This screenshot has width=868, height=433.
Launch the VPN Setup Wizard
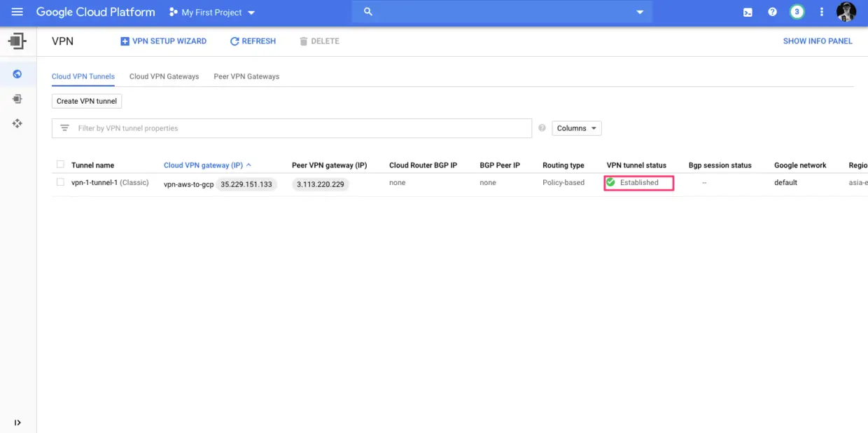163,41
